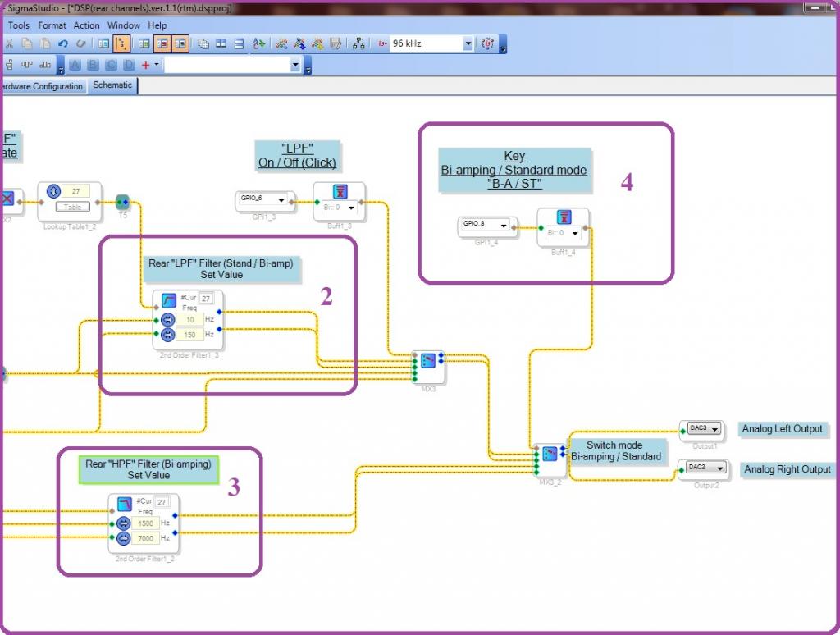
Task: Expand the GPIO_6 input dropdown
Action: pos(282,199)
